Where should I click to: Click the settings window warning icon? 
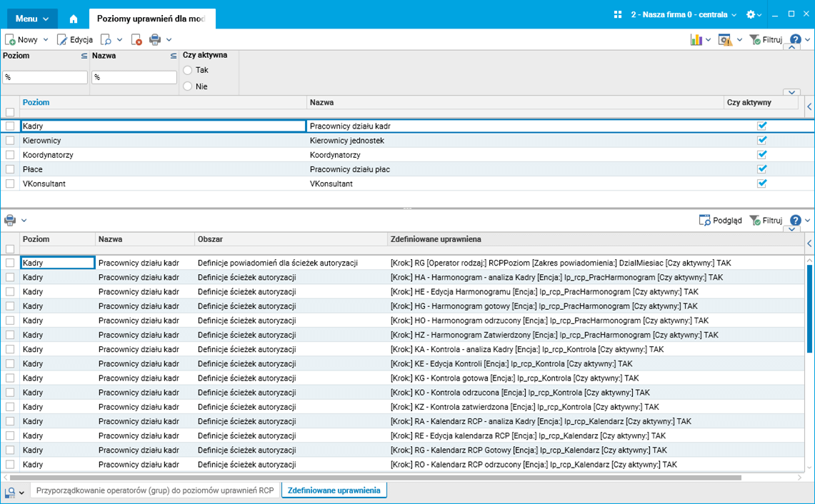pyautogui.click(x=725, y=40)
